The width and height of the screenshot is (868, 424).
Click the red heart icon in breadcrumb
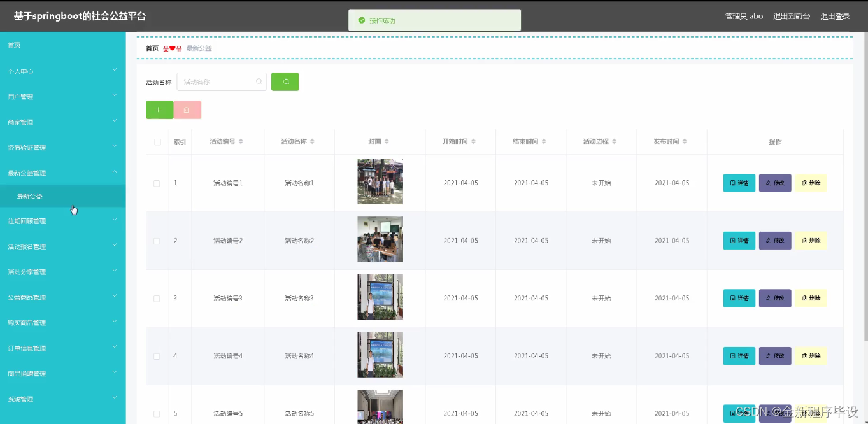[172, 48]
